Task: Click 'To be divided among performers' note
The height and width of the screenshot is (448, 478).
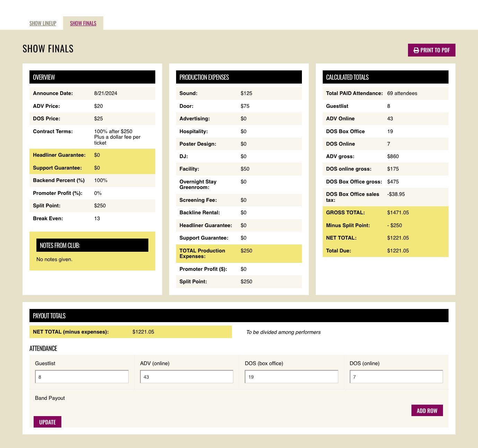Action: pyautogui.click(x=283, y=332)
